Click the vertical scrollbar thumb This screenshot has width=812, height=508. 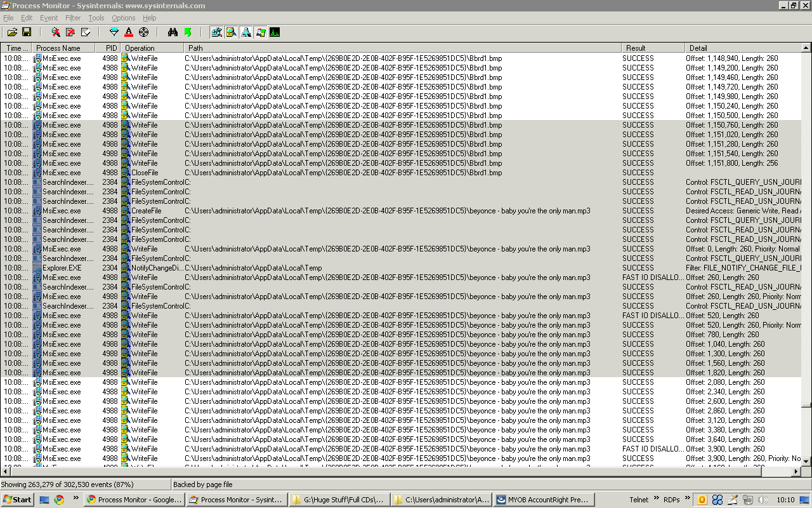click(x=806, y=404)
